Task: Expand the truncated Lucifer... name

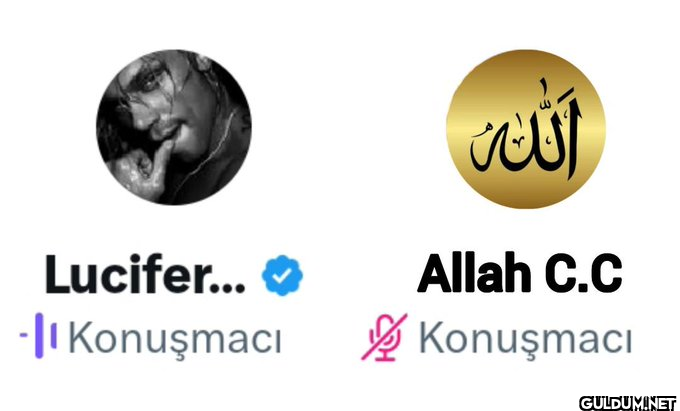Action: pos(145,274)
